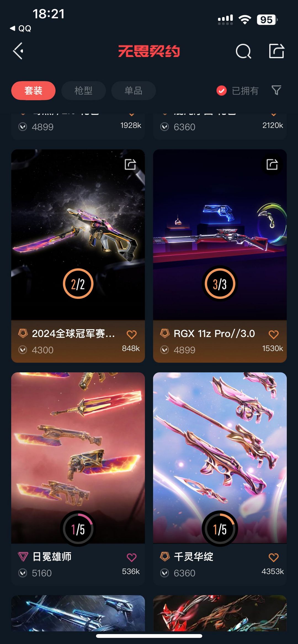
Task: Return to QQ via status bar link
Action: point(21,28)
